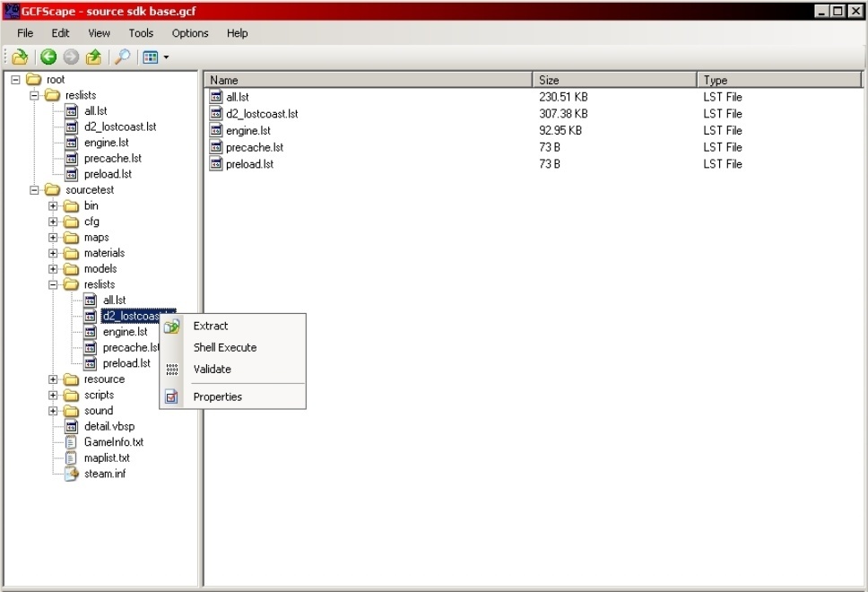Select the scripts folder icon
This screenshot has width=868, height=592.
point(72,396)
